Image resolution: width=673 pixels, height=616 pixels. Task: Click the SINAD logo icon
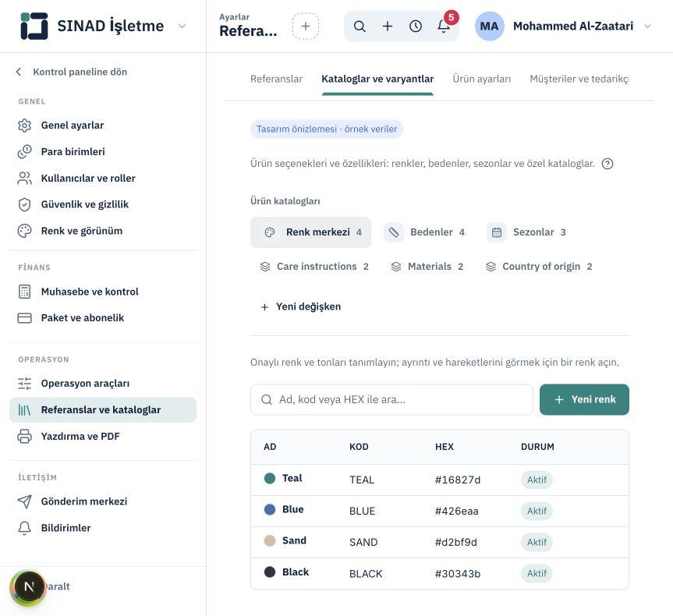coord(34,26)
